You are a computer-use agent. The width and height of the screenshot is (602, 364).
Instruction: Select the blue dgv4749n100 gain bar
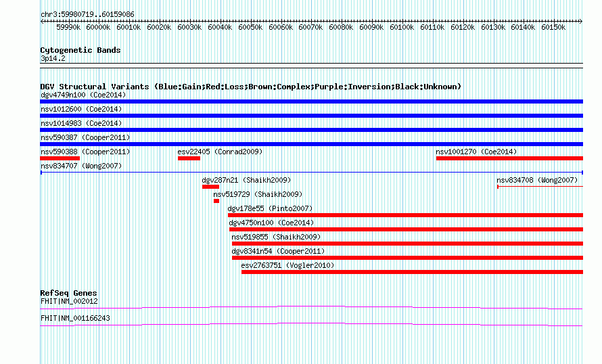coord(311,101)
